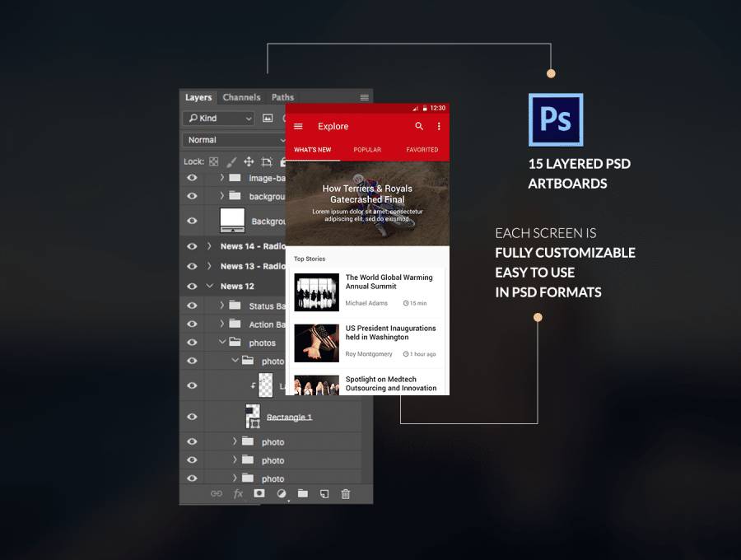Create new fill or adjustment layer
The height and width of the screenshot is (560, 741).
pos(282,493)
